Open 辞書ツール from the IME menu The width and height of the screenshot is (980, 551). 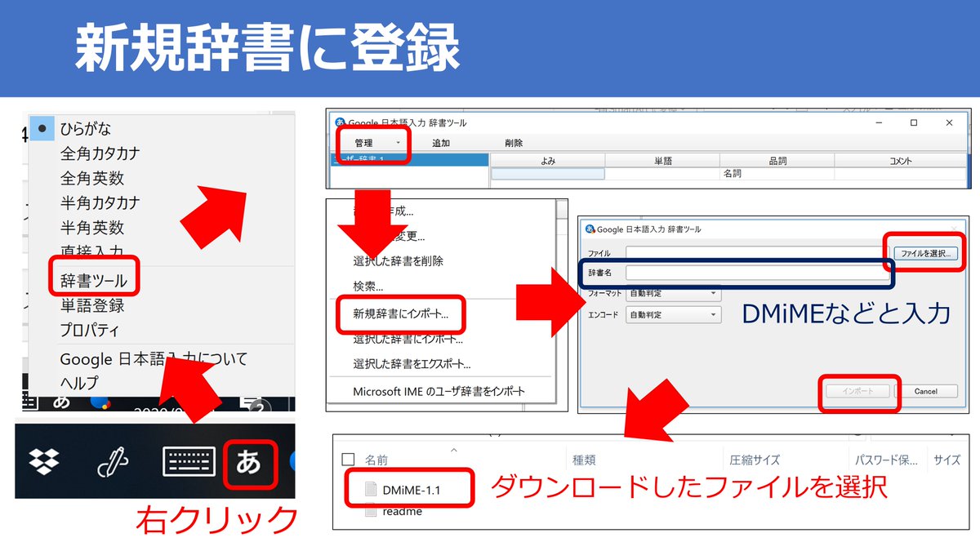[93, 281]
